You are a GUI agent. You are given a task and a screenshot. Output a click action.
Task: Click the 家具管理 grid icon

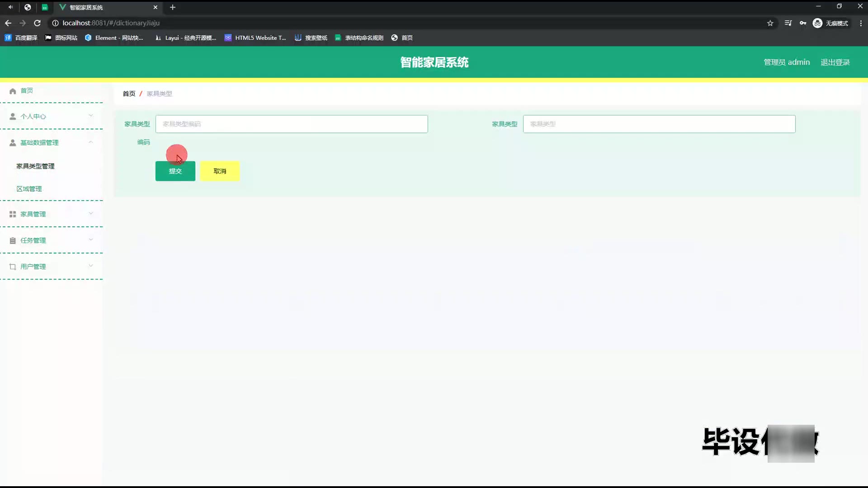[x=13, y=214]
